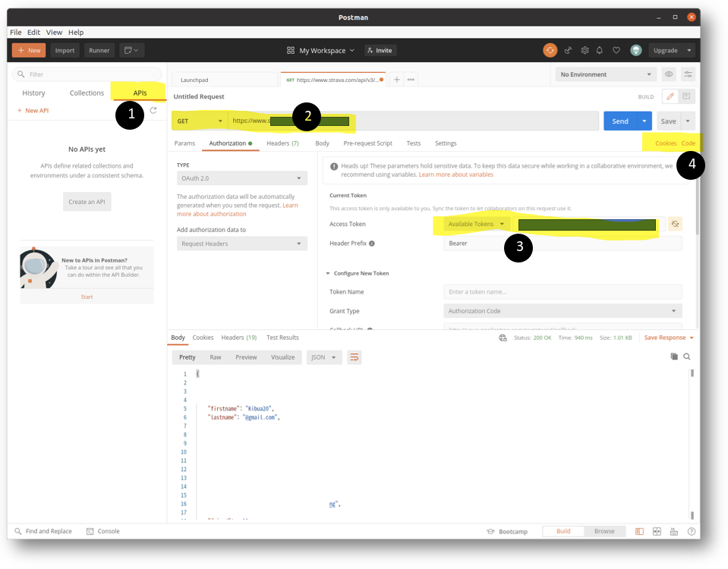Open new window dropdown icon in toolbar
Screen dimensions: 728x569
tap(132, 50)
